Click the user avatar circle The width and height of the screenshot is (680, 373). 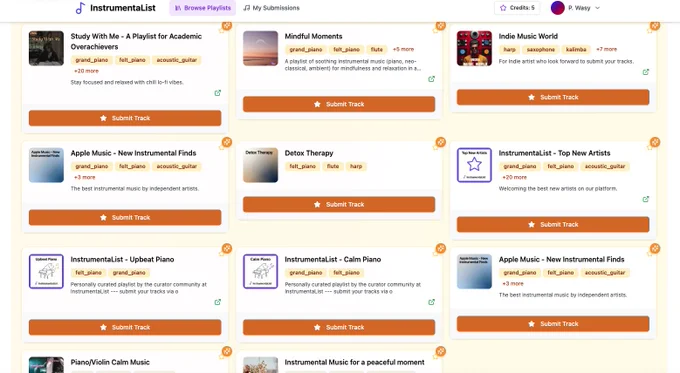(x=557, y=8)
